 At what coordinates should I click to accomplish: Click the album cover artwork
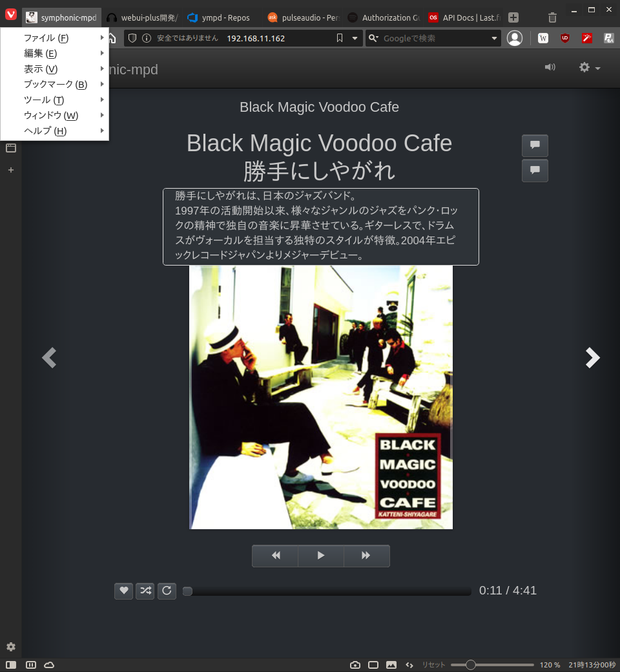tap(321, 397)
